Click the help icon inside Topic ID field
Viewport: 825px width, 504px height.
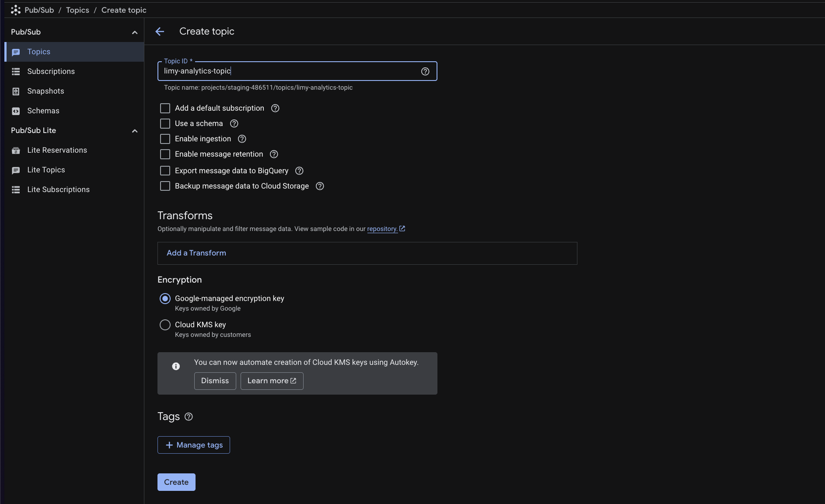point(425,71)
